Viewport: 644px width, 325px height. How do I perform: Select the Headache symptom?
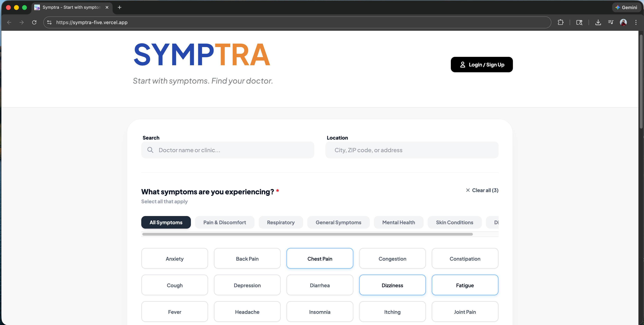click(247, 312)
